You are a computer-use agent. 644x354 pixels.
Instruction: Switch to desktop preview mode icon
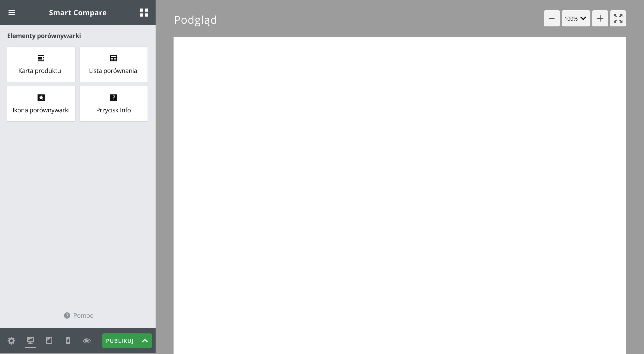(x=30, y=341)
